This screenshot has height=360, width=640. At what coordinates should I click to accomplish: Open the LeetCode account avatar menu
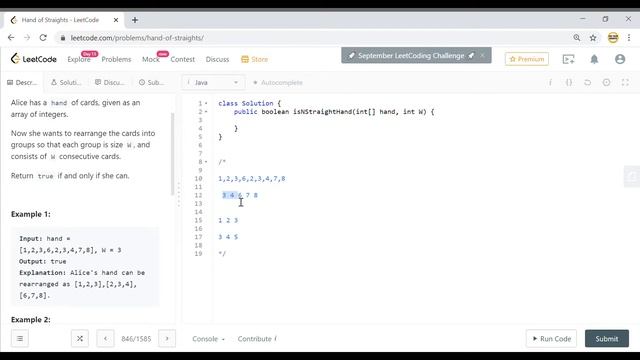620,59
